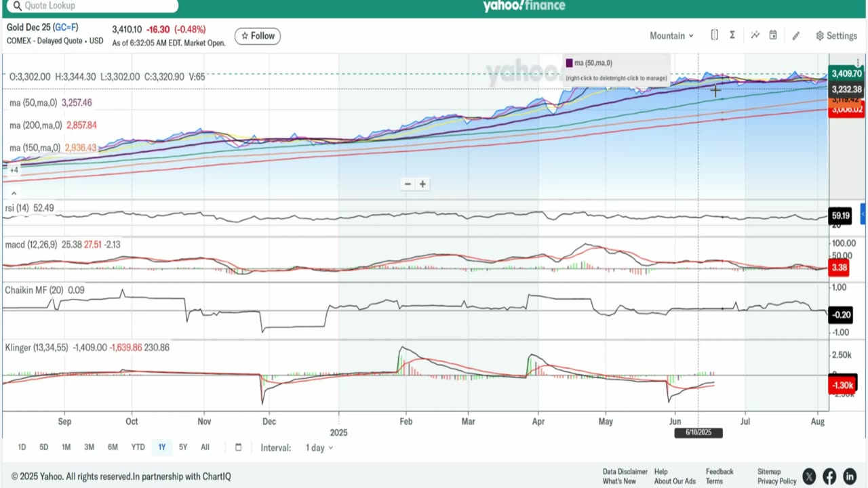
Task: Select the 6M range tab
Action: tap(113, 447)
